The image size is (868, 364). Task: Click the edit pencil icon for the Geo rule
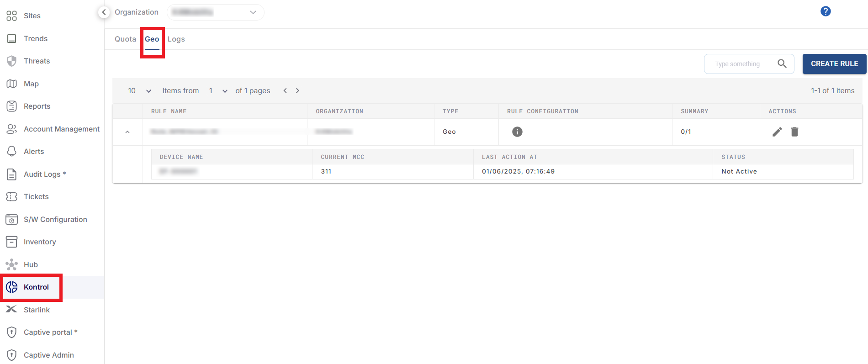(x=777, y=132)
